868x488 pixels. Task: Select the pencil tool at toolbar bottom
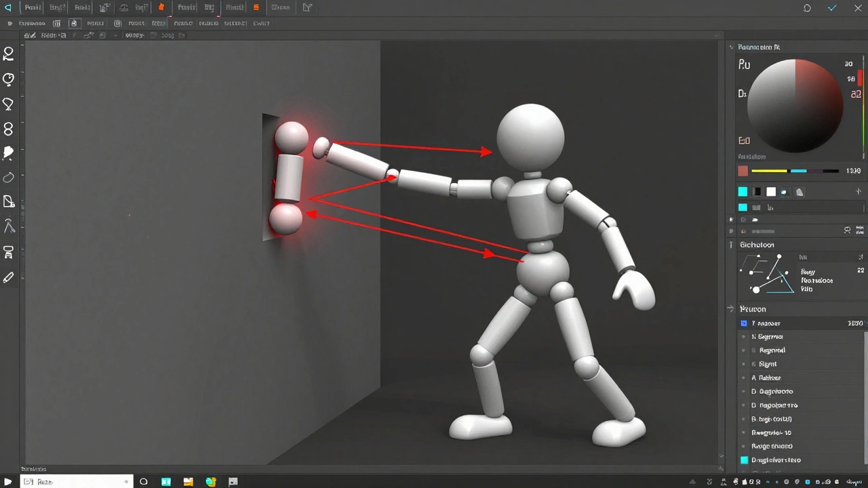[9, 277]
